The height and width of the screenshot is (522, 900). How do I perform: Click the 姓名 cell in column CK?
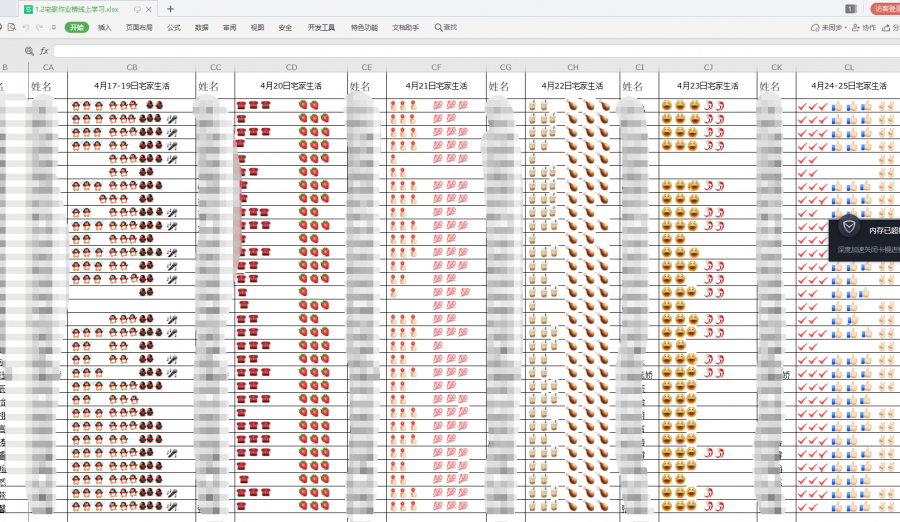click(x=777, y=86)
